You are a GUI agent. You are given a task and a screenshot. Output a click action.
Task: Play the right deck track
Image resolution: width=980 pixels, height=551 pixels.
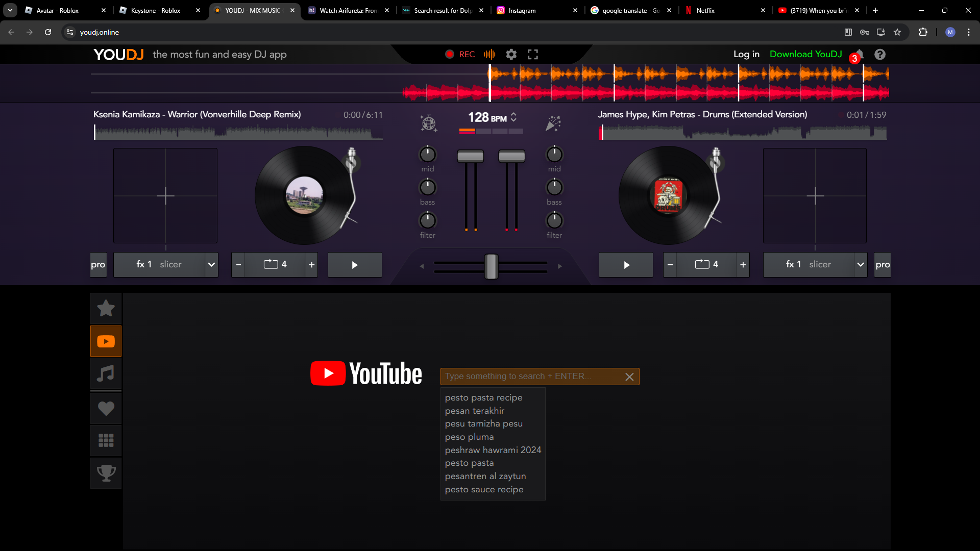626,265
